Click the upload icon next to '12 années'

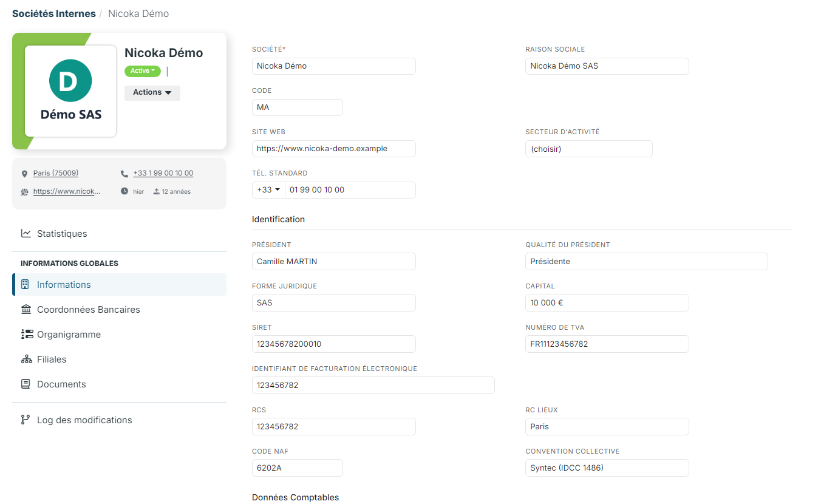[156, 191]
